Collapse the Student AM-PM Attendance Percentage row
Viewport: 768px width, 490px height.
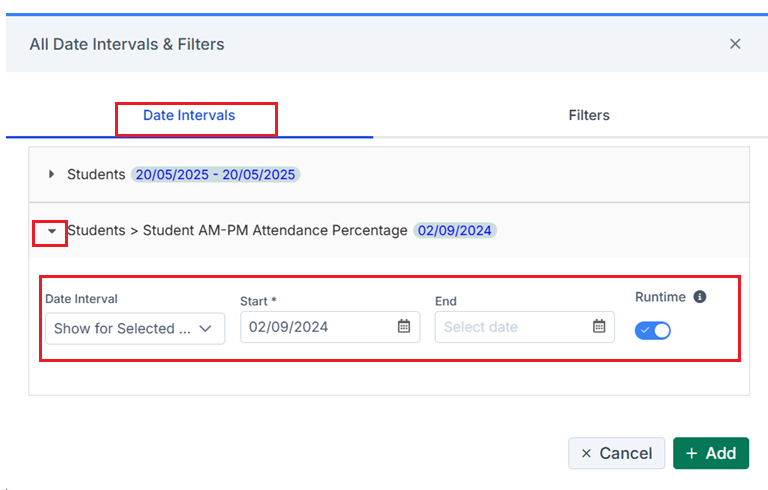coord(51,231)
